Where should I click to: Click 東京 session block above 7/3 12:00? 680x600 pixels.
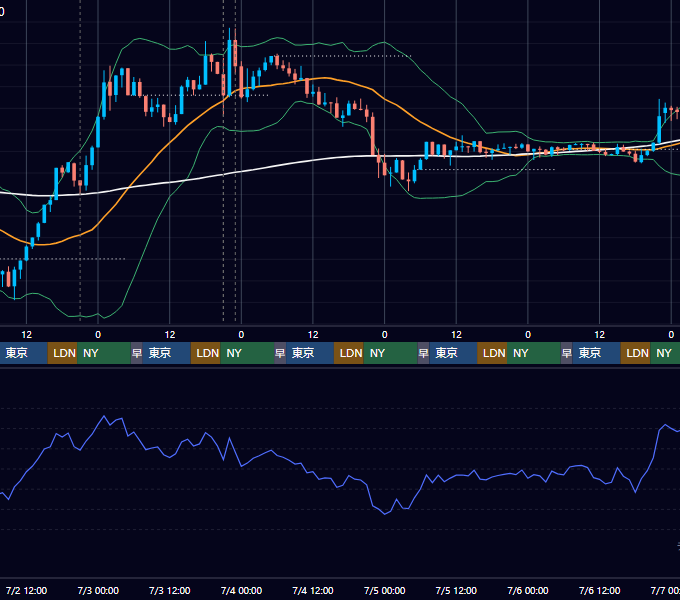(167, 353)
